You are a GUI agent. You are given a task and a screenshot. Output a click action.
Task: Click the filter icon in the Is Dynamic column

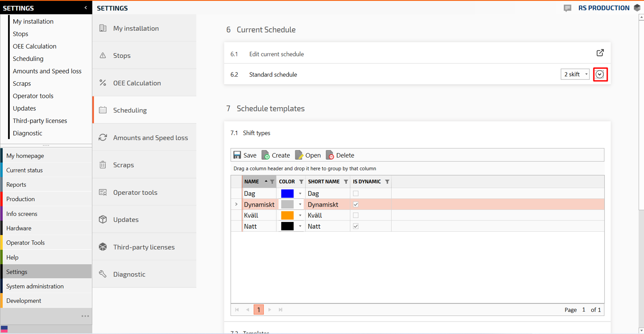click(x=387, y=182)
